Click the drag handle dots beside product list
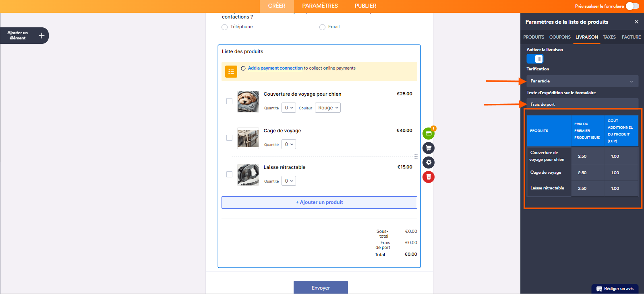The image size is (644, 294). (416, 156)
